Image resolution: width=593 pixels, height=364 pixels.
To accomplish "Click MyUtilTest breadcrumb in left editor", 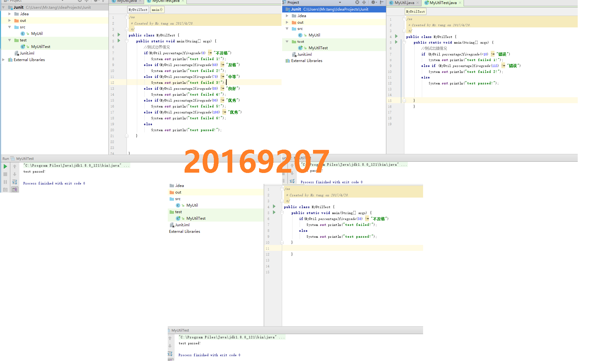I will [x=138, y=10].
